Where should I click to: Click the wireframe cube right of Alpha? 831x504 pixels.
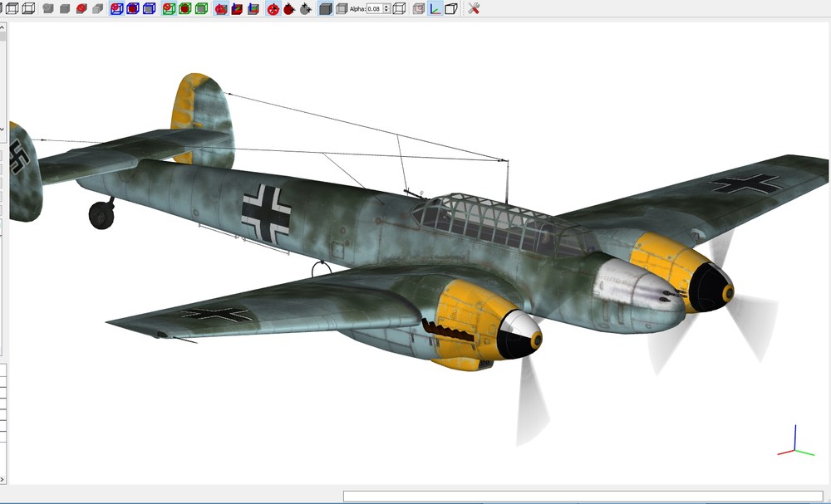click(x=399, y=8)
